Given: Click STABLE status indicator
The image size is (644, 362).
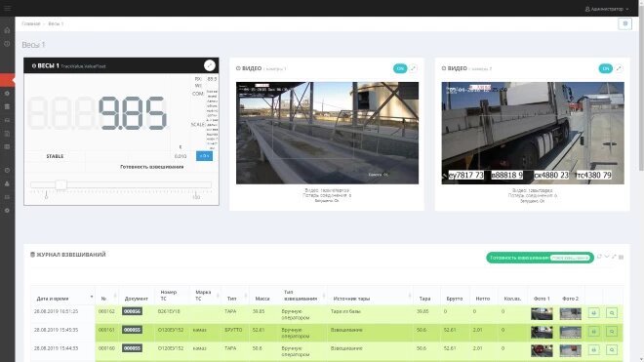Looking at the screenshot, I should point(55,156).
